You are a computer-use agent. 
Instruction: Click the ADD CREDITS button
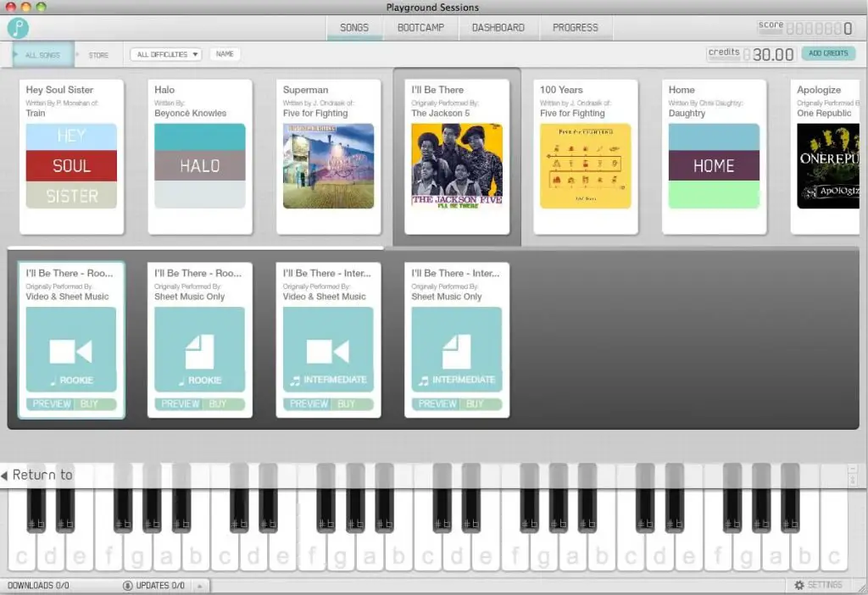[828, 53]
